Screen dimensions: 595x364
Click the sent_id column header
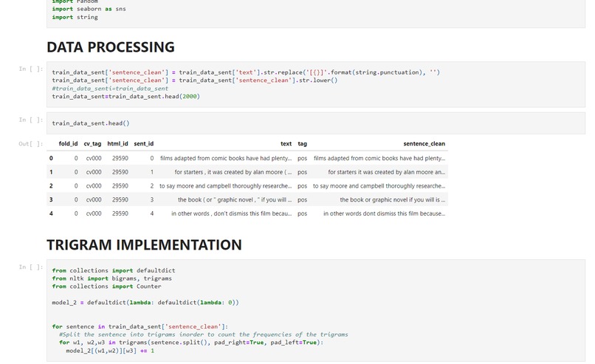144,143
